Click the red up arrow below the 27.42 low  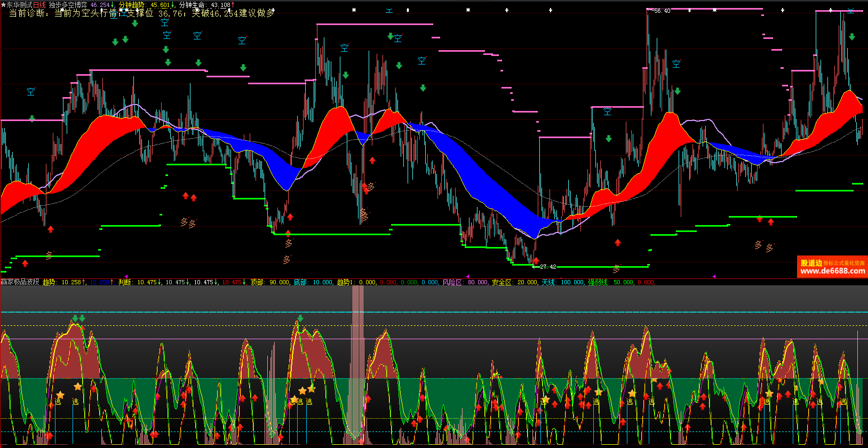point(536,260)
